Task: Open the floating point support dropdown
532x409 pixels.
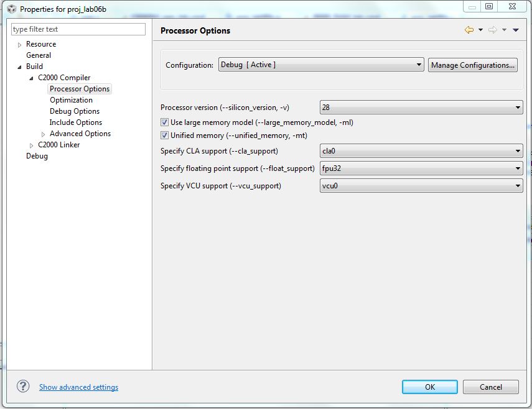Action: tap(518, 168)
